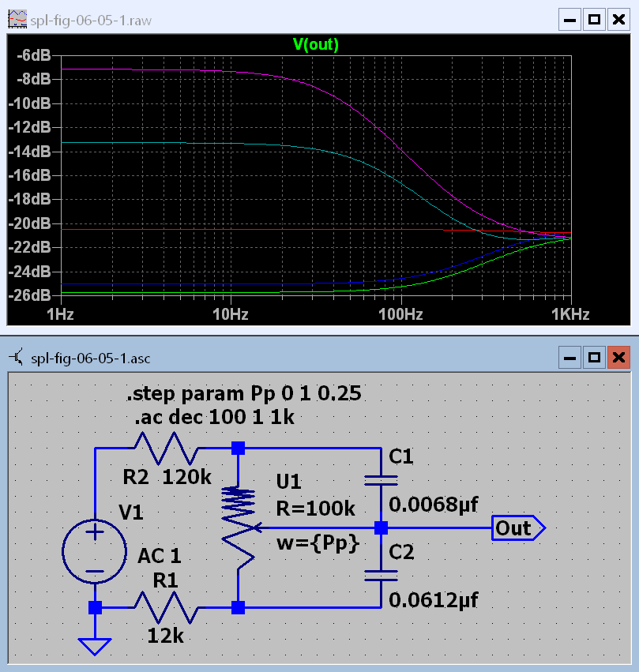The width and height of the screenshot is (639, 672).
Task: Click the waveform window's plot icon in title bar
Action: tap(15, 18)
